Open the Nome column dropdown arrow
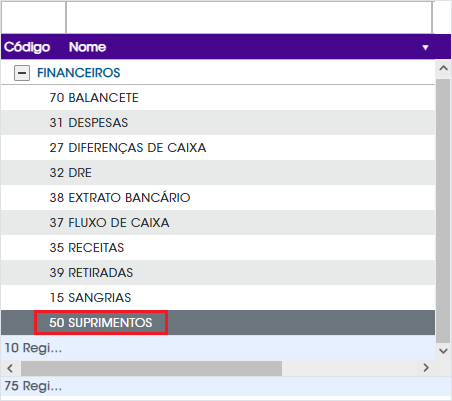Viewport: 452px width, 401px height. tap(425, 47)
